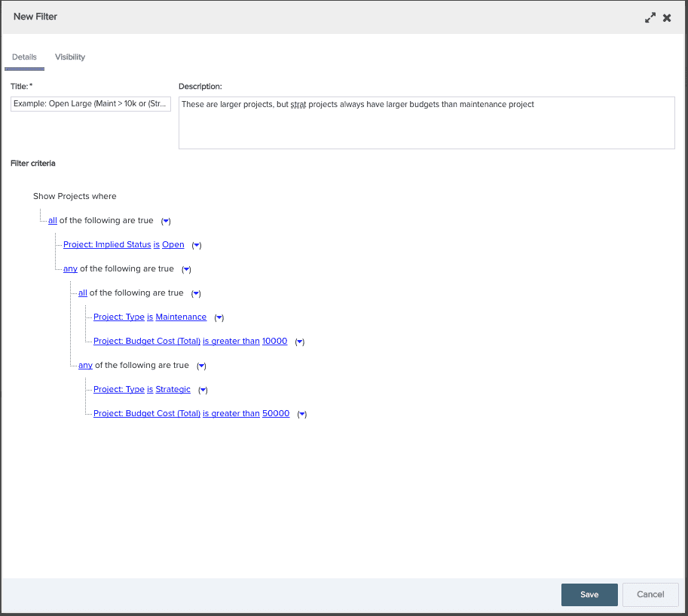Image resolution: width=688 pixels, height=616 pixels.
Task: Open dropdown arrow next to top-level 'all' group
Action: 166,221
